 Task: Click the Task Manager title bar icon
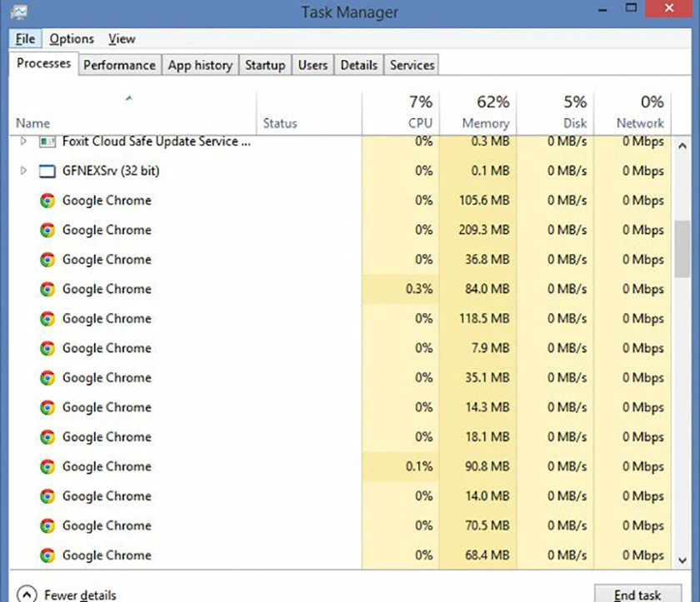tap(18, 11)
